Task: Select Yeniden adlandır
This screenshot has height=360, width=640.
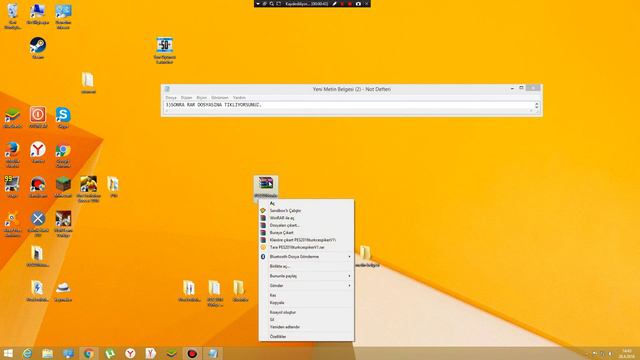Action: point(307,327)
